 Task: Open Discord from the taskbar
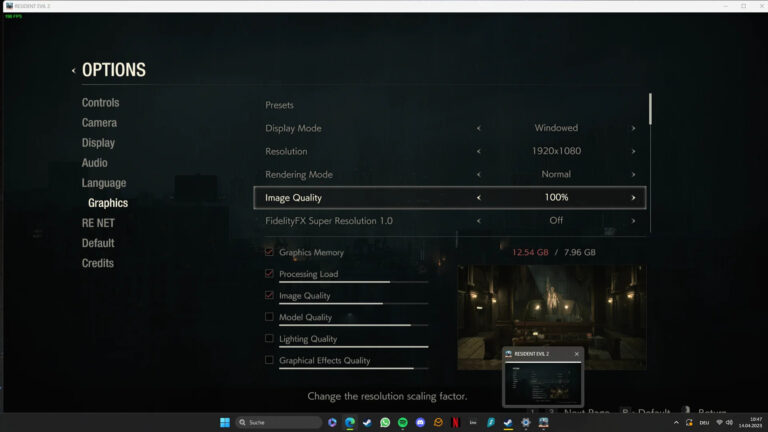tap(420, 422)
